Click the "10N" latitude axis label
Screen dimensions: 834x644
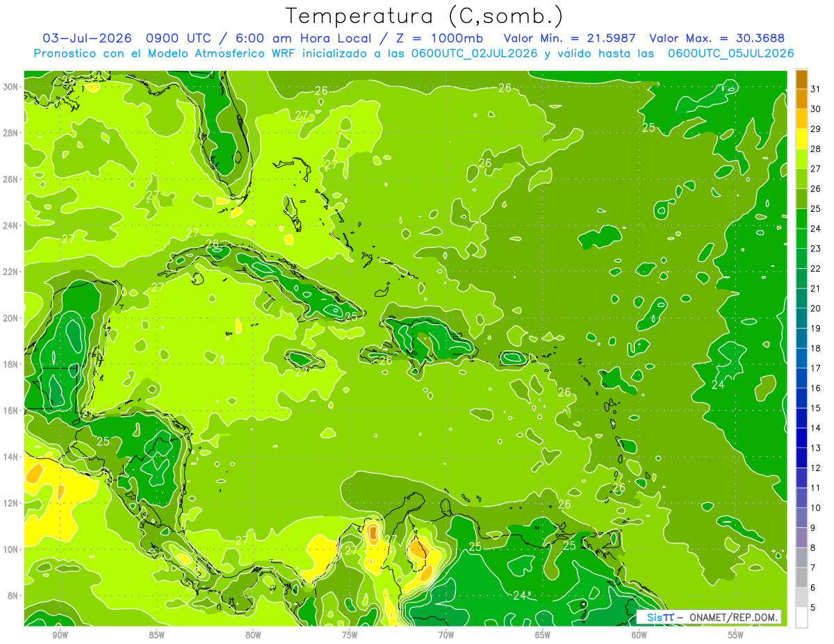(x=12, y=549)
